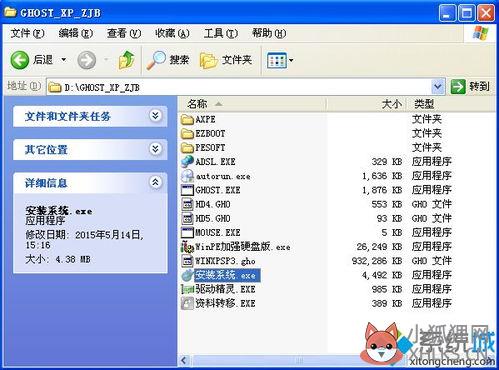Go up one folder level
The height and width of the screenshot is (370, 499).
pyautogui.click(x=126, y=60)
